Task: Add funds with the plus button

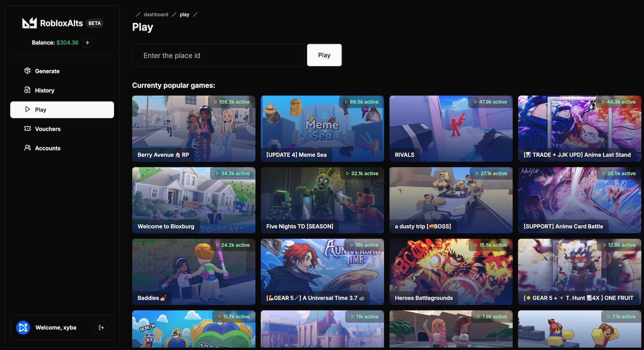Action: click(x=88, y=43)
